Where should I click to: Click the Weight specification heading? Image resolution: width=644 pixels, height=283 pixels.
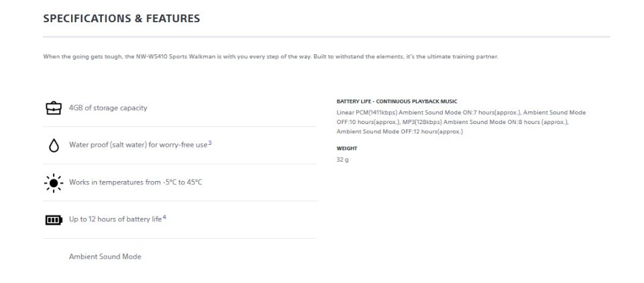click(347, 148)
